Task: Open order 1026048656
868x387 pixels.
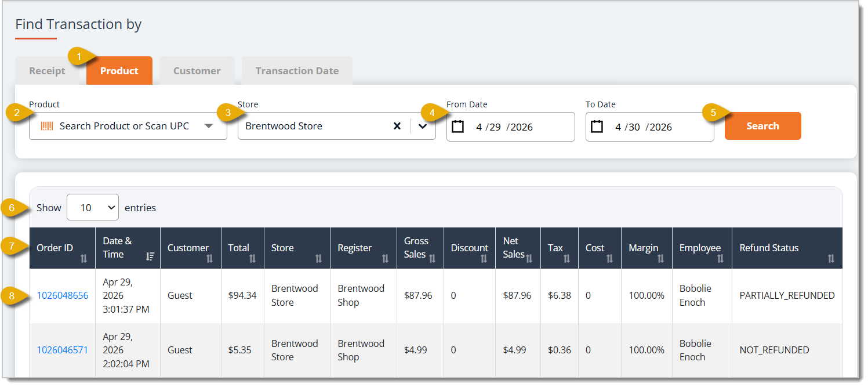Action: click(x=63, y=295)
